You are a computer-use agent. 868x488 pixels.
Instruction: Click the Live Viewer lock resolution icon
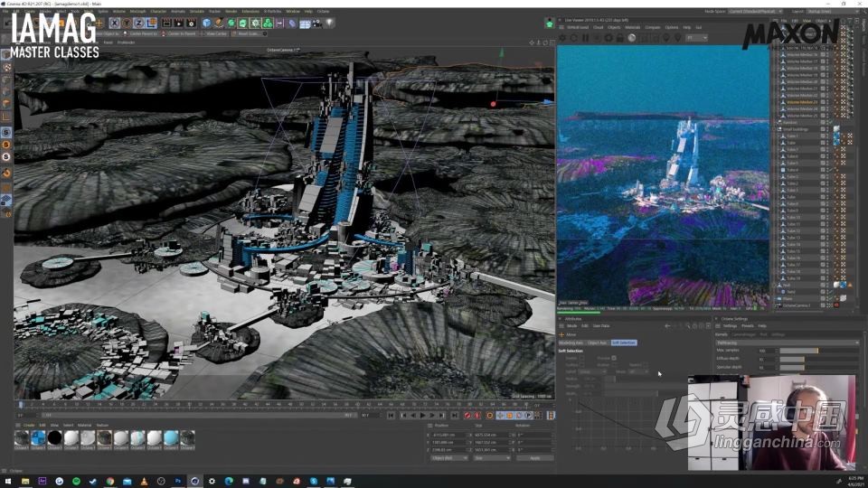(x=620, y=38)
